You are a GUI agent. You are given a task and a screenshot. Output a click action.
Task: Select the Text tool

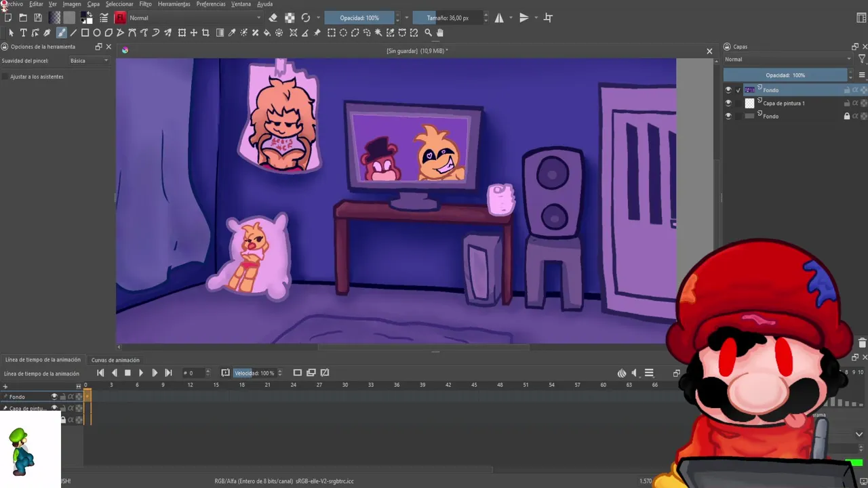23,33
